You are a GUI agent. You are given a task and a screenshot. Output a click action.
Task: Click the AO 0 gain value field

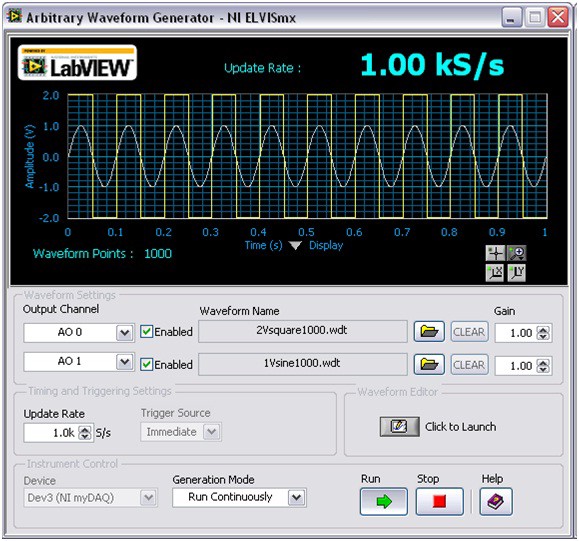pos(516,333)
